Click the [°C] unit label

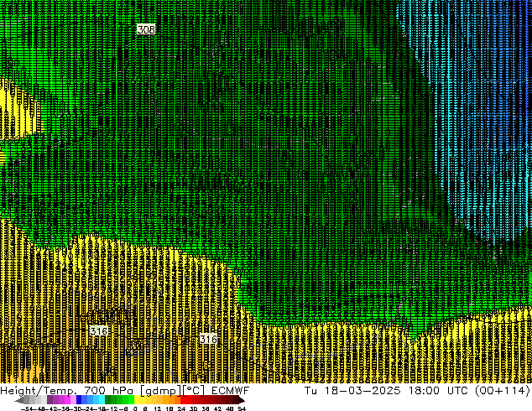194,391
